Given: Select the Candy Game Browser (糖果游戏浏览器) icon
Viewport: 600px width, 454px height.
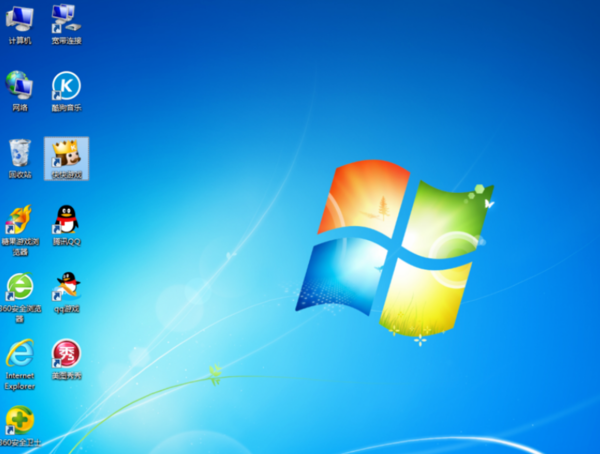Looking at the screenshot, I should pos(20,218).
